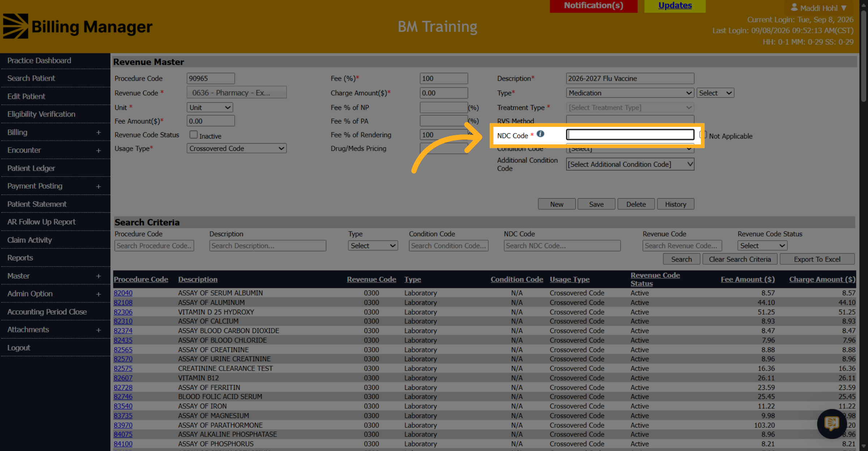Expand the Master menu plus icon
The image size is (868, 451).
98,276
